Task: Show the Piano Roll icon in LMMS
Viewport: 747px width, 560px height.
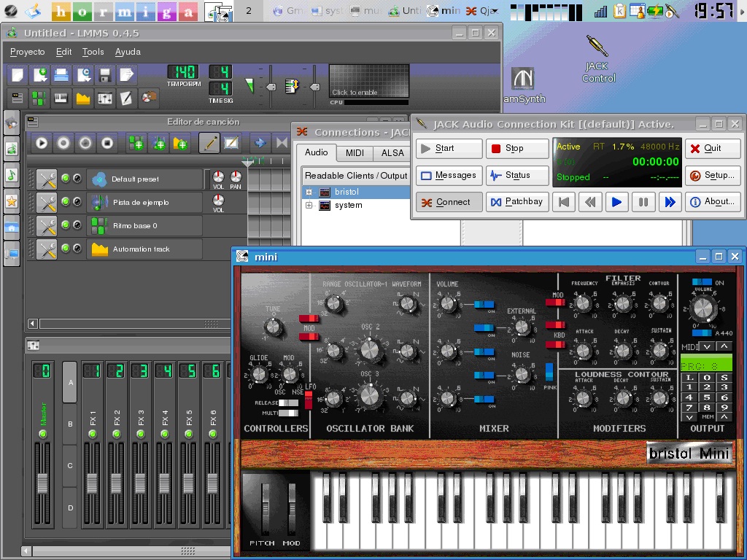Action: [61, 98]
